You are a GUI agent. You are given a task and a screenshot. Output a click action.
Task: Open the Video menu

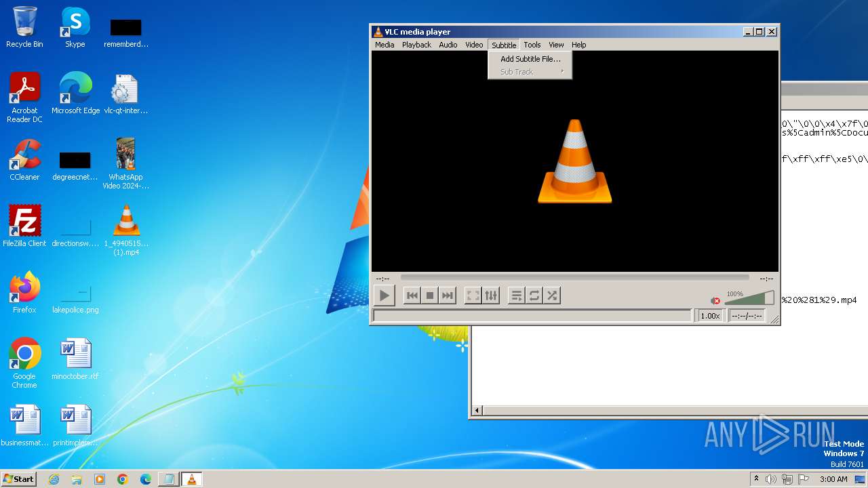coord(474,45)
